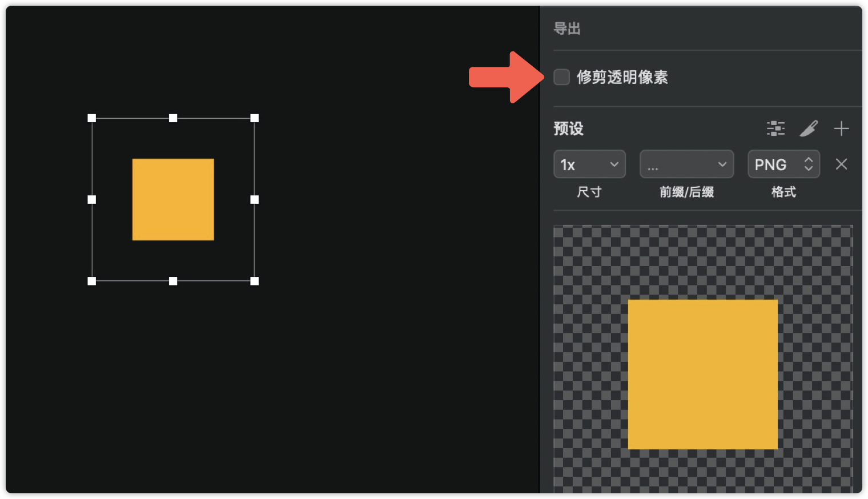
Task: Click the 导出 section header
Action: [x=567, y=29]
